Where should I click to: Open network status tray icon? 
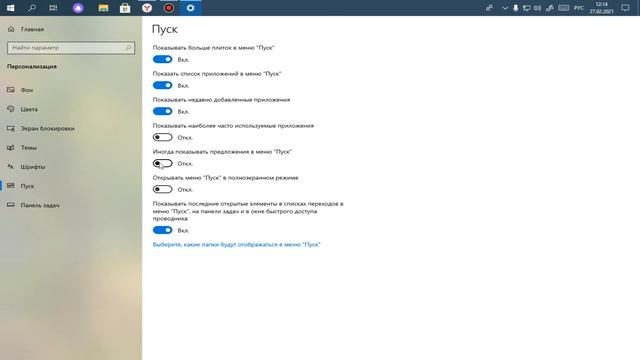click(x=527, y=8)
